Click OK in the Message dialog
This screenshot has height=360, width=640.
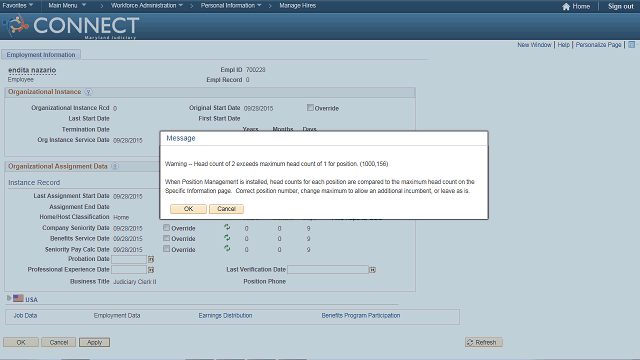(x=188, y=209)
